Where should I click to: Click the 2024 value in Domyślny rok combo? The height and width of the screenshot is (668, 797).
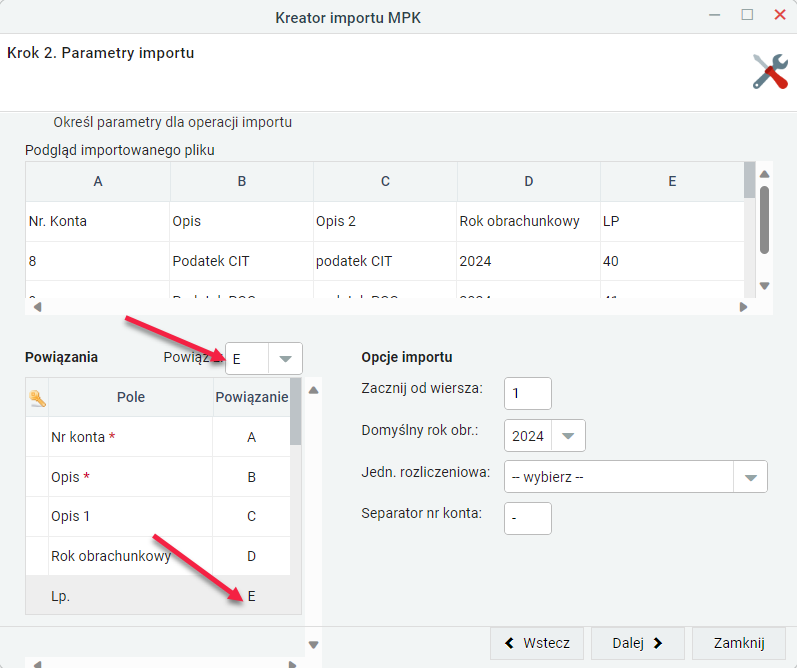tap(528, 436)
